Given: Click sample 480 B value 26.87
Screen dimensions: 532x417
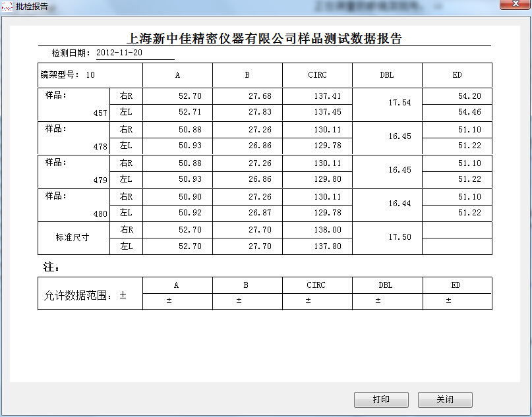Looking at the screenshot, I should [x=260, y=213].
